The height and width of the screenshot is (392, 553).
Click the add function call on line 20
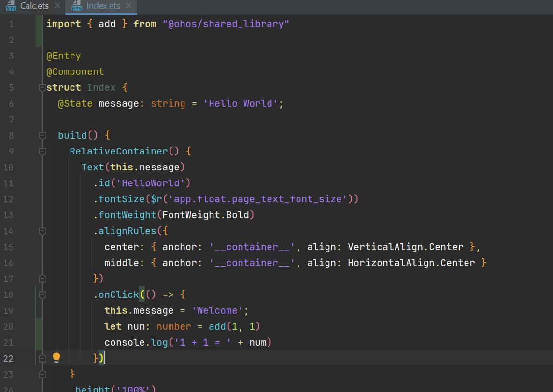(217, 326)
